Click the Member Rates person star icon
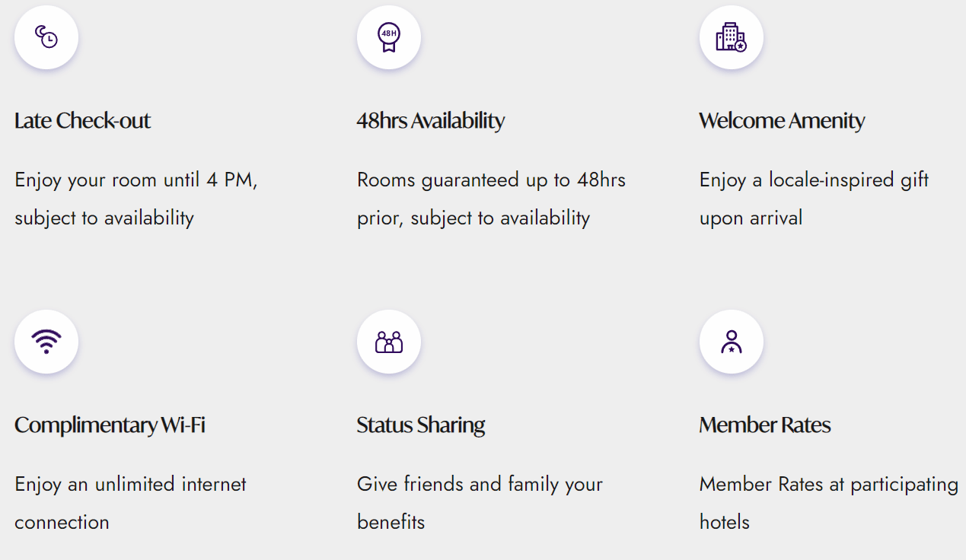The image size is (966, 560). point(732,342)
